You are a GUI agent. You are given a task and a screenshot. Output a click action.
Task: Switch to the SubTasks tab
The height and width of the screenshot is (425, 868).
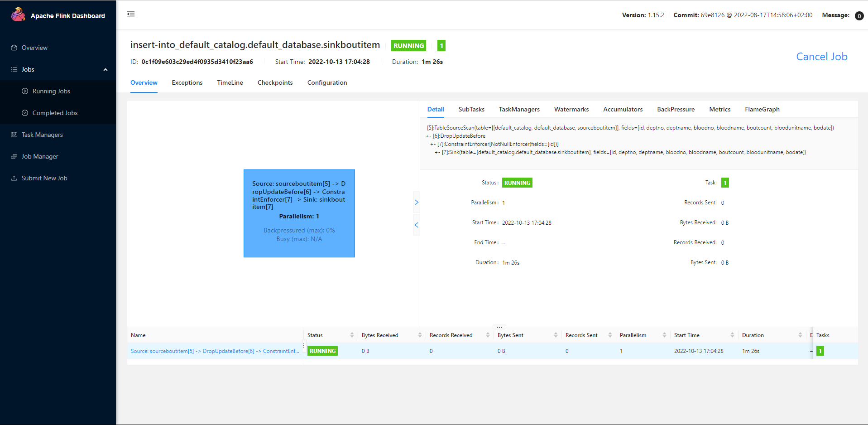471,109
